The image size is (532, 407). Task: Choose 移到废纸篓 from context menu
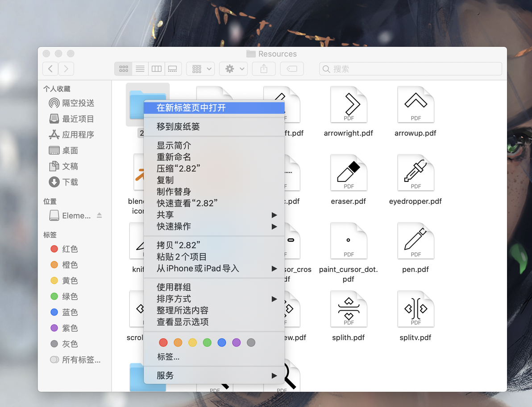(x=214, y=127)
